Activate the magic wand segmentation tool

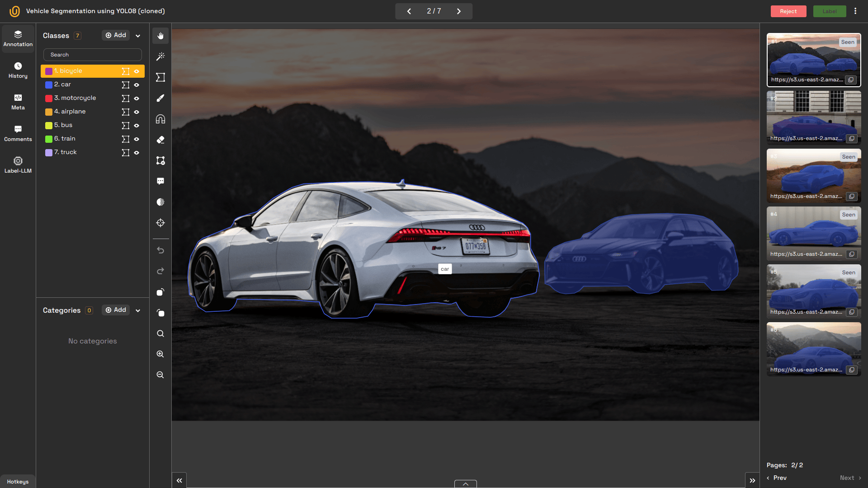coord(160,56)
